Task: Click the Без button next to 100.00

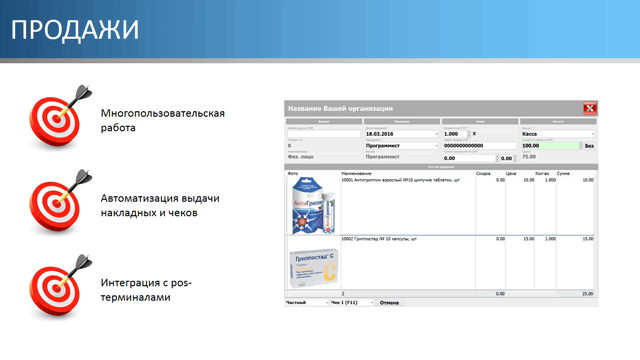Action: click(x=589, y=146)
